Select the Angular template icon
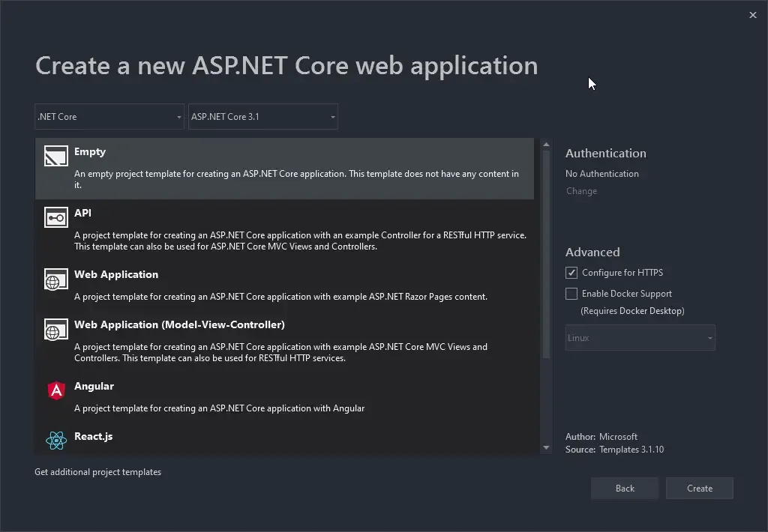Image resolution: width=768 pixels, height=532 pixels. click(x=55, y=390)
